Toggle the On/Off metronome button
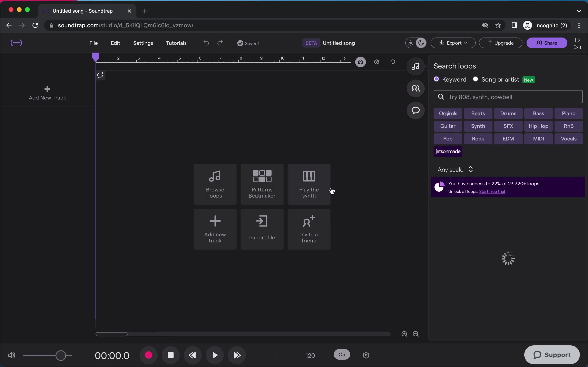This screenshot has height=367, width=588. [x=342, y=355]
